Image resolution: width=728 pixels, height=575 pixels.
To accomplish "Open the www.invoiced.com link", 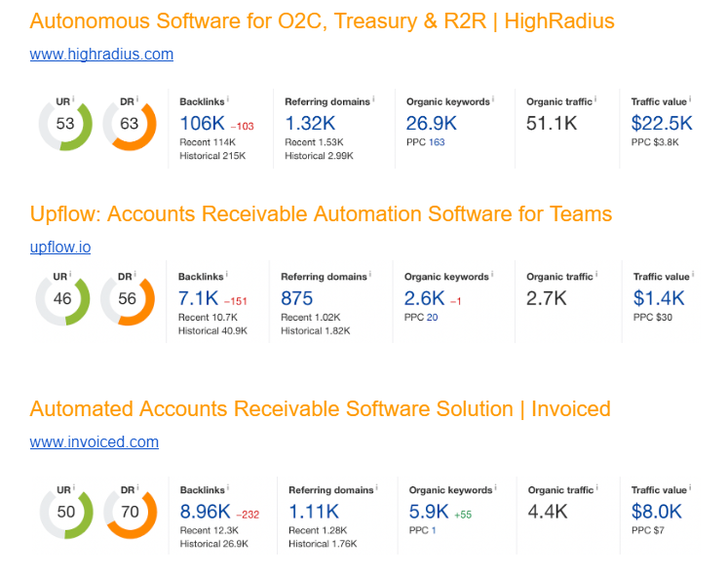I will [x=95, y=441].
